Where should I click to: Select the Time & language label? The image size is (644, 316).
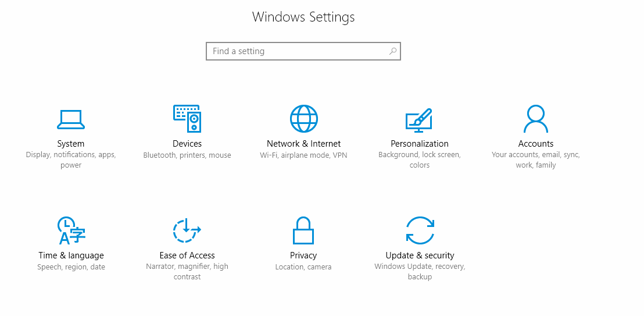point(71,255)
